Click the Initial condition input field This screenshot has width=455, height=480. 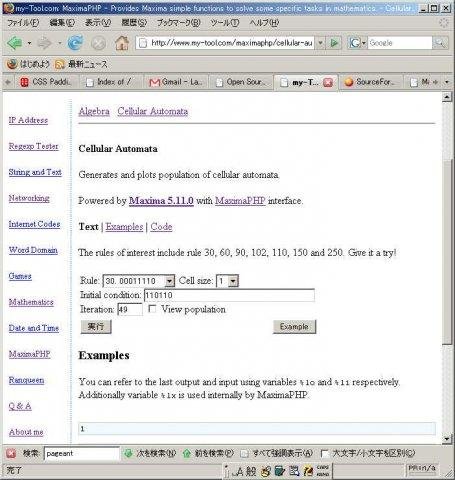[229, 295]
